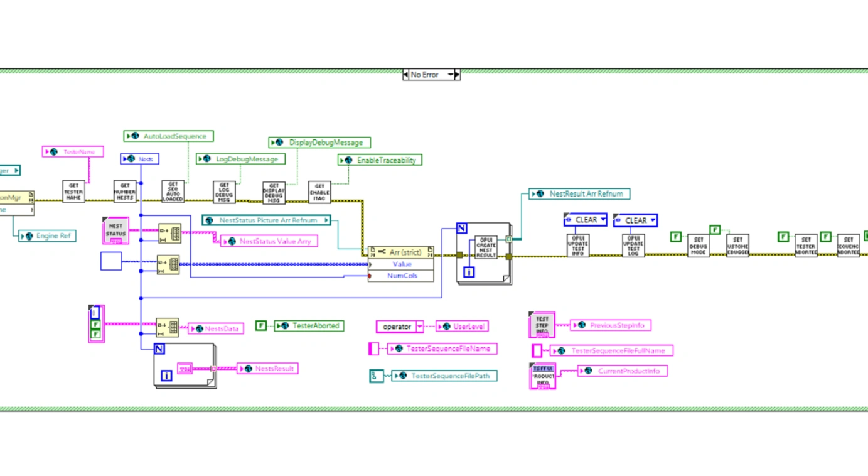Click empty string constant wired to TesterSequenceFileFullName
This screenshot has height=476, width=868.
[x=537, y=350]
